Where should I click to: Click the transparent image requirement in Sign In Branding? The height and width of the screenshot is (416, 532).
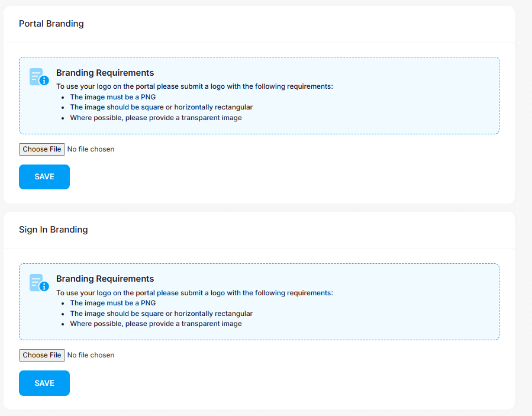156,324
